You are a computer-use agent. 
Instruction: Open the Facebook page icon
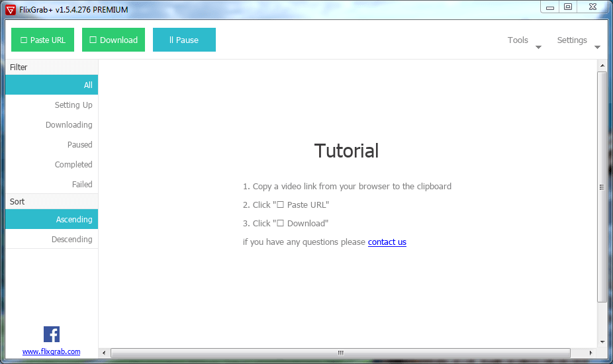pyautogui.click(x=52, y=334)
